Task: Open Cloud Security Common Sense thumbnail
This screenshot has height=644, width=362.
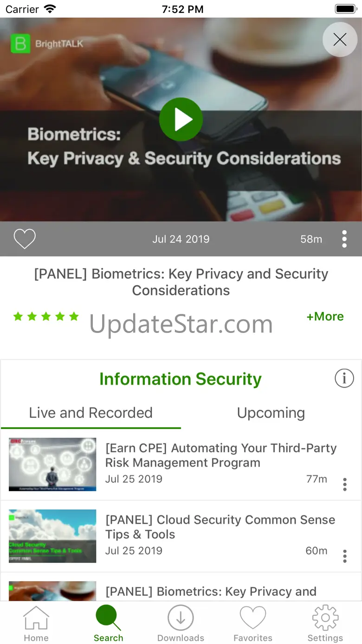Action: pos(52,536)
